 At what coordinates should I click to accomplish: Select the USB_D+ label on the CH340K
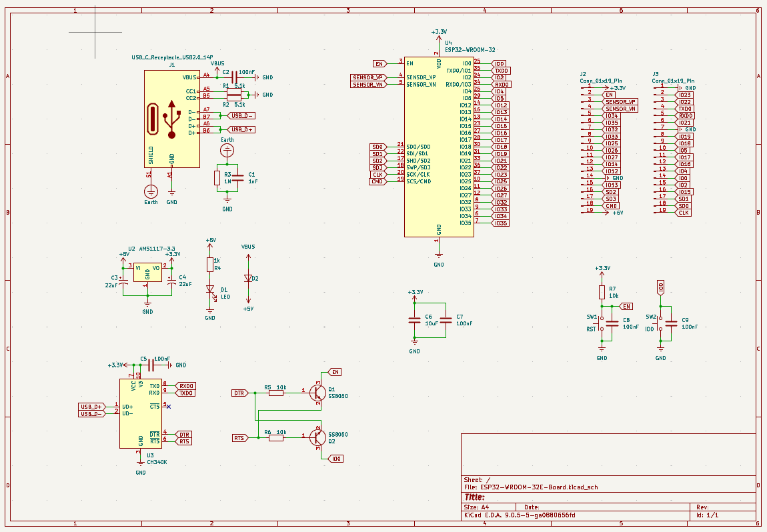click(x=91, y=406)
